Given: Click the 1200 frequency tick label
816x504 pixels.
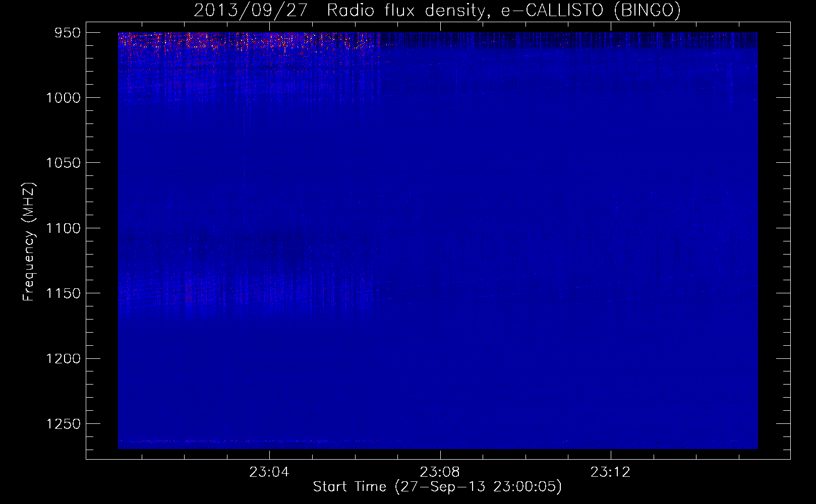Looking at the screenshot, I should point(63,358).
